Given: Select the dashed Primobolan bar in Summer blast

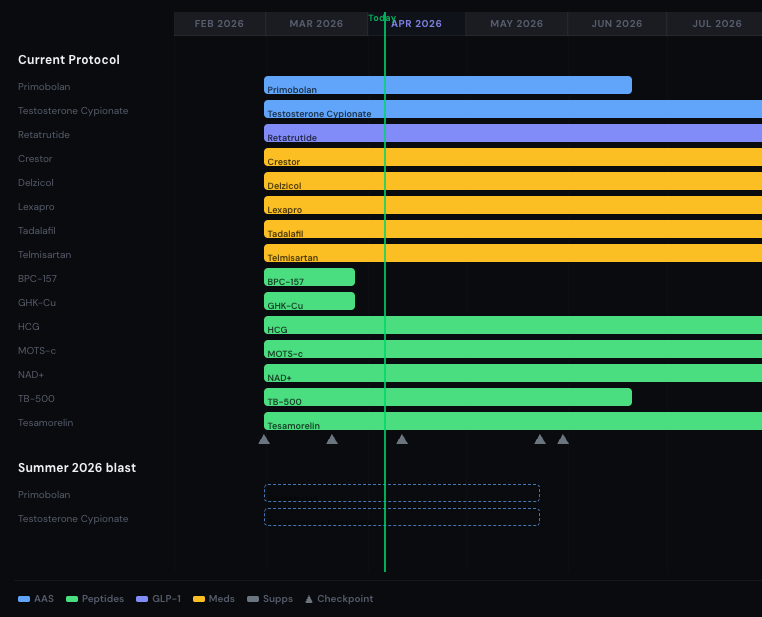Looking at the screenshot, I should [x=402, y=493].
